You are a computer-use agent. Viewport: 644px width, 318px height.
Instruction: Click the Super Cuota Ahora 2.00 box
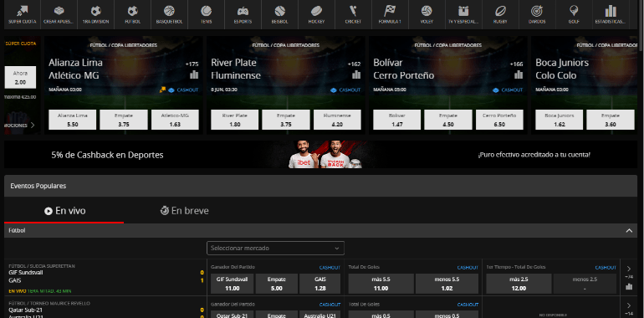pos(20,77)
